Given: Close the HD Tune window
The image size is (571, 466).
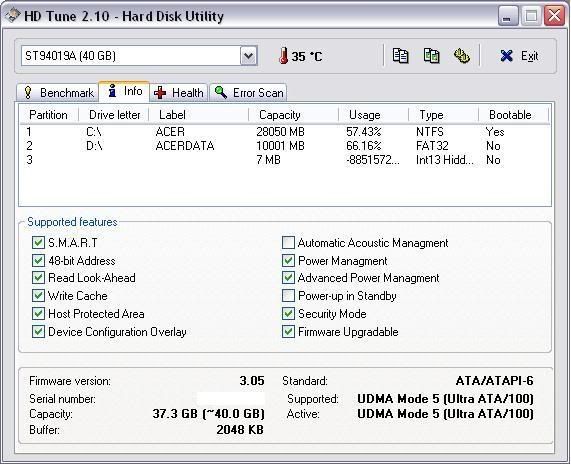Looking at the screenshot, I should tap(554, 16).
